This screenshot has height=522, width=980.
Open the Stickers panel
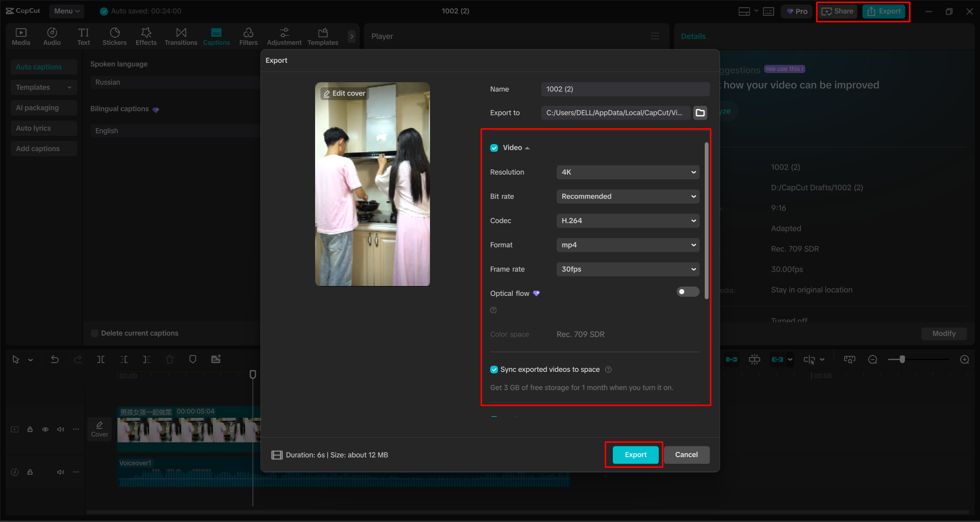114,36
